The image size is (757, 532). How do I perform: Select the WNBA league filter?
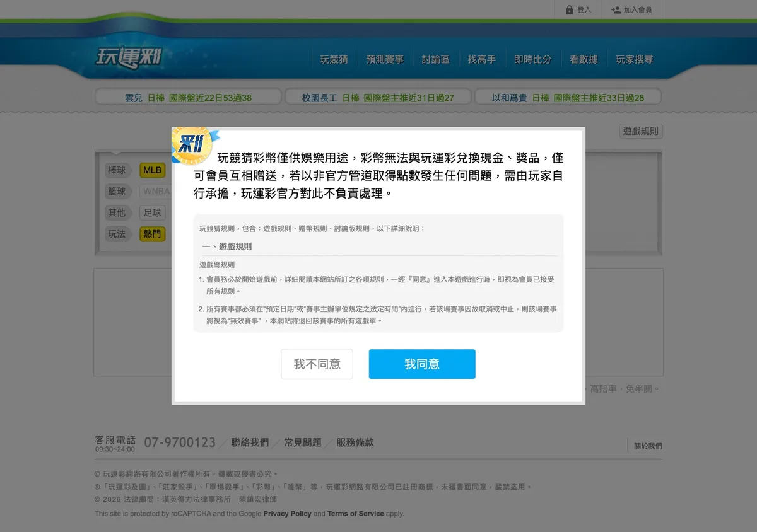[x=156, y=192]
